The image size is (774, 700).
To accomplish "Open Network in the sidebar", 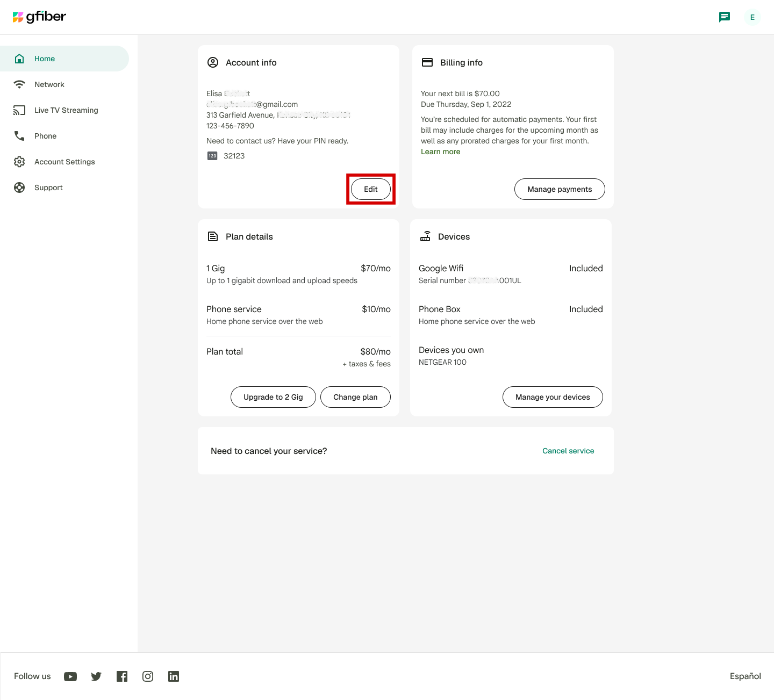I will [64, 84].
